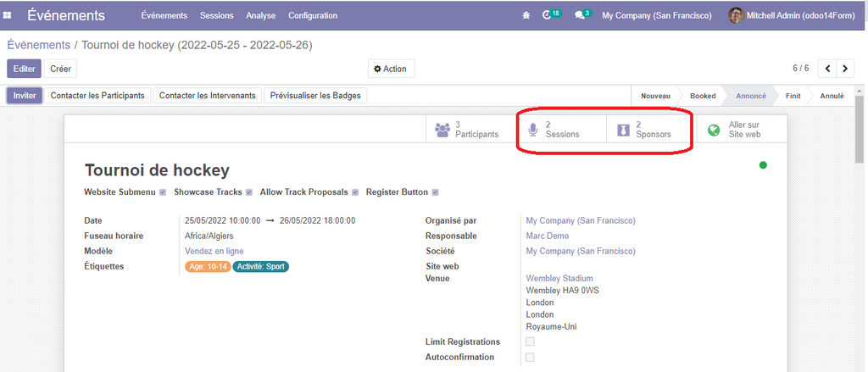The height and width of the screenshot is (372, 868).
Task: Open the My Company (San Francisco) switcher
Action: tap(656, 15)
